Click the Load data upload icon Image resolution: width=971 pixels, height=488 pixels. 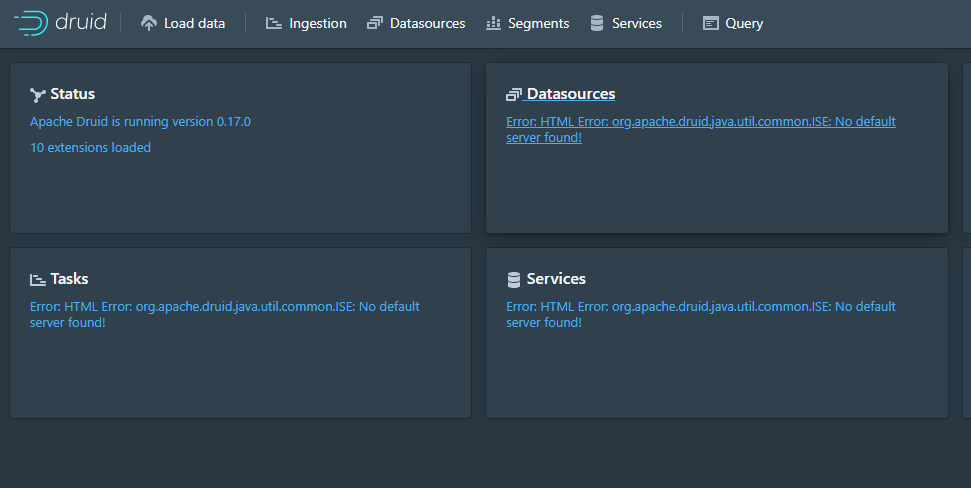tap(149, 23)
